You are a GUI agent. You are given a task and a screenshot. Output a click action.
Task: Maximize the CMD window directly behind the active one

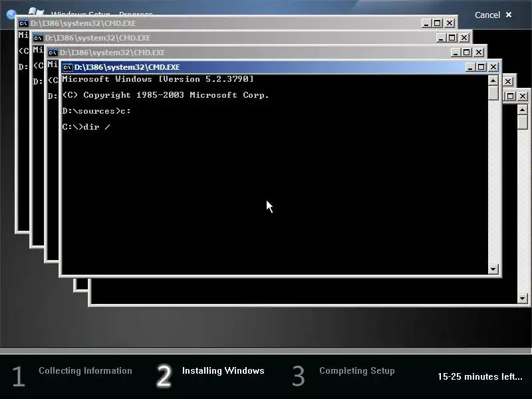(x=467, y=53)
